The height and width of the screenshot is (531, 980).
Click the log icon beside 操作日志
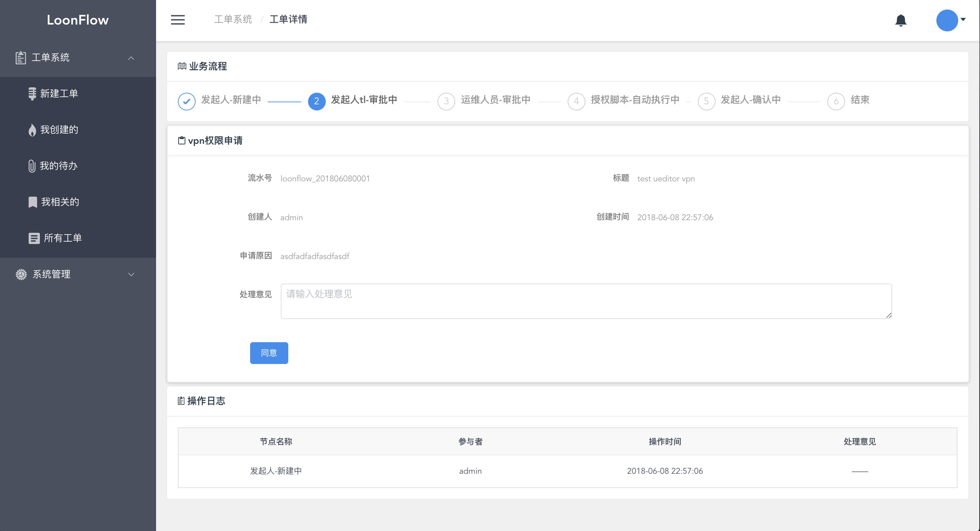[181, 401]
